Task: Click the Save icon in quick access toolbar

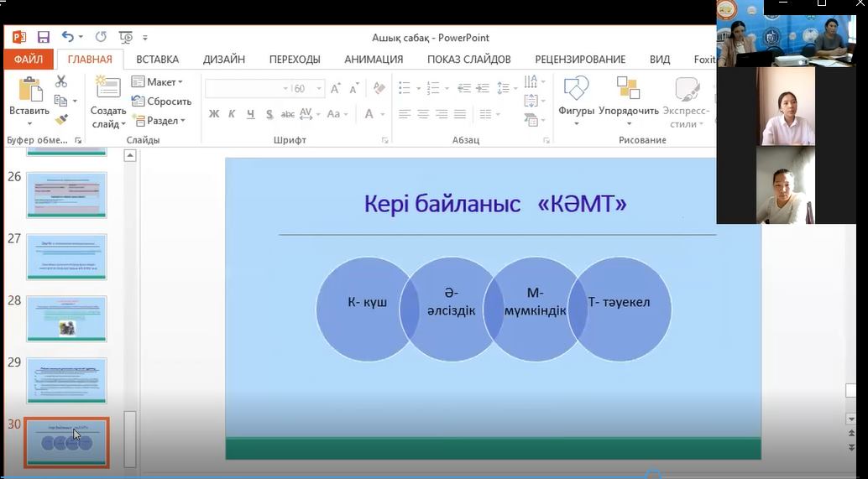Action: 44,37
